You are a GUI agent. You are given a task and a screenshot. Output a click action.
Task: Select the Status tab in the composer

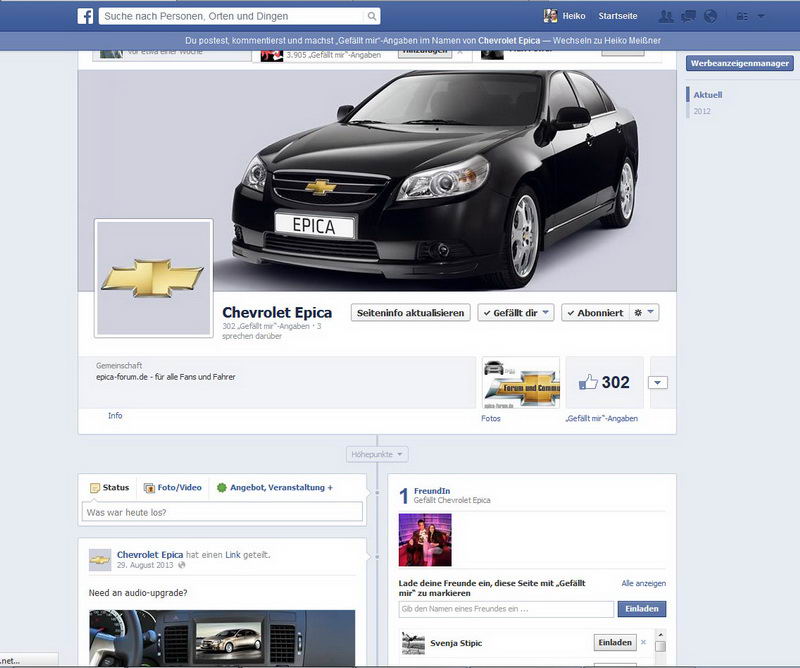click(x=110, y=487)
